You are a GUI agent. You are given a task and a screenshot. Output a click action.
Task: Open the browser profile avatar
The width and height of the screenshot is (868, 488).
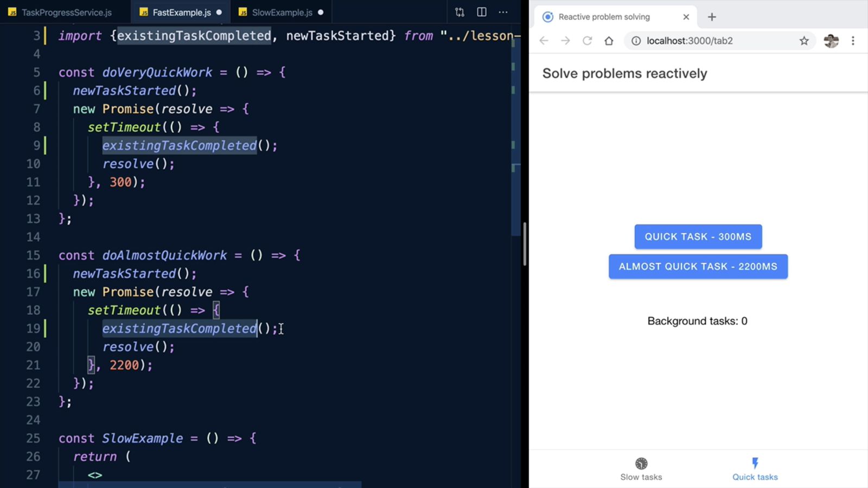[831, 41]
